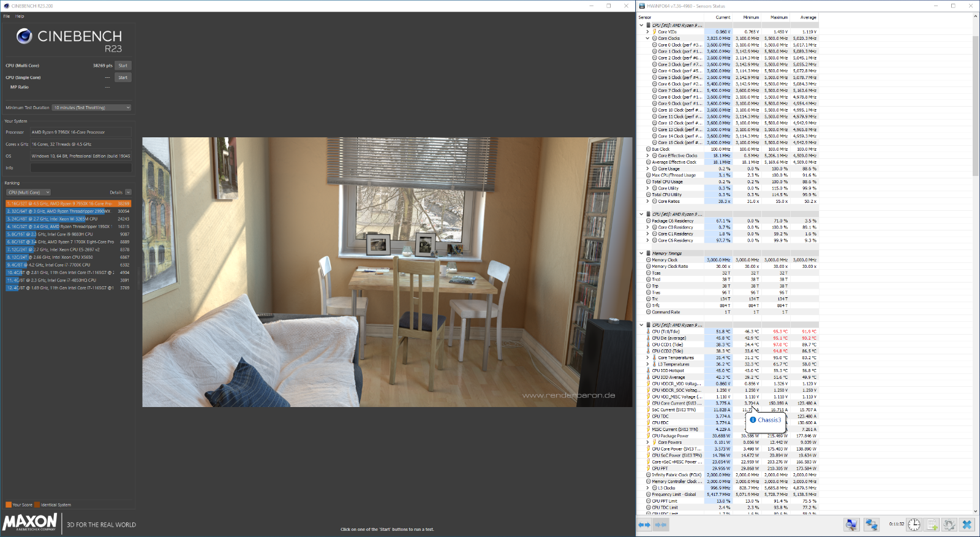Expand the Core Powers tree node
Viewport: 980px width, 537px height.
(x=647, y=443)
